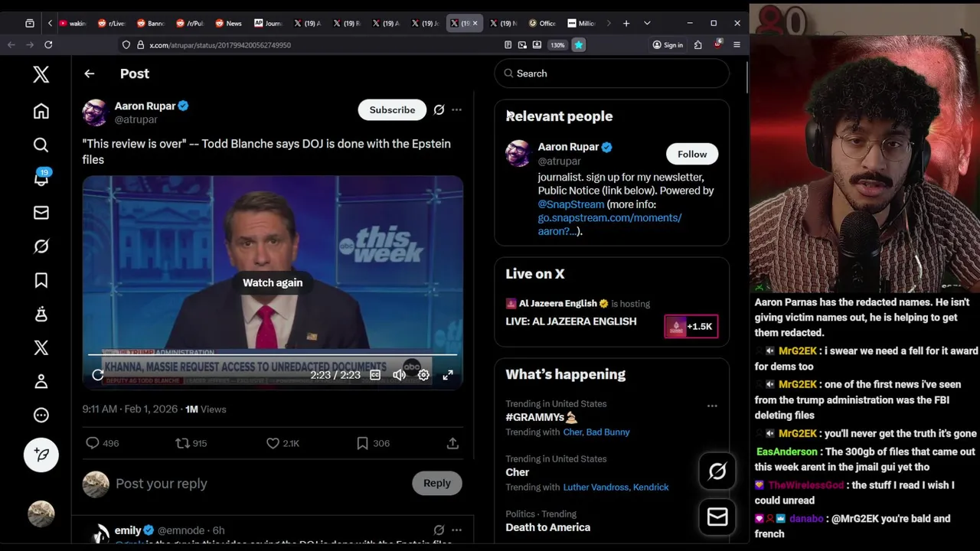Open Death to America trending topic
The image size is (980, 551).
click(547, 527)
